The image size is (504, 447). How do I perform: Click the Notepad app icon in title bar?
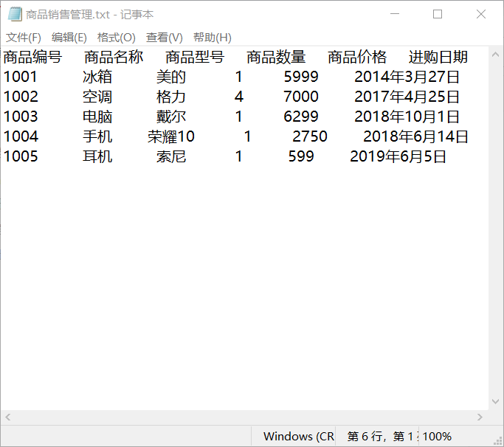pyautogui.click(x=15, y=14)
